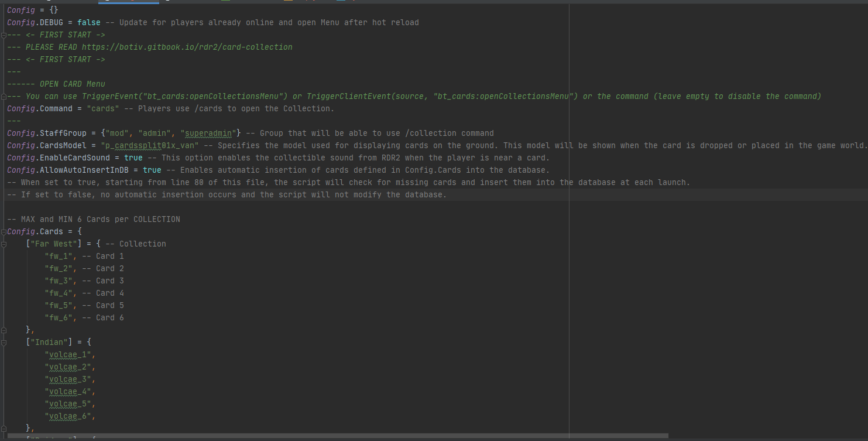Image resolution: width=868 pixels, height=441 pixels.
Task: Click fold-end marker on TriggerEvent comment line
Action: coord(4,96)
